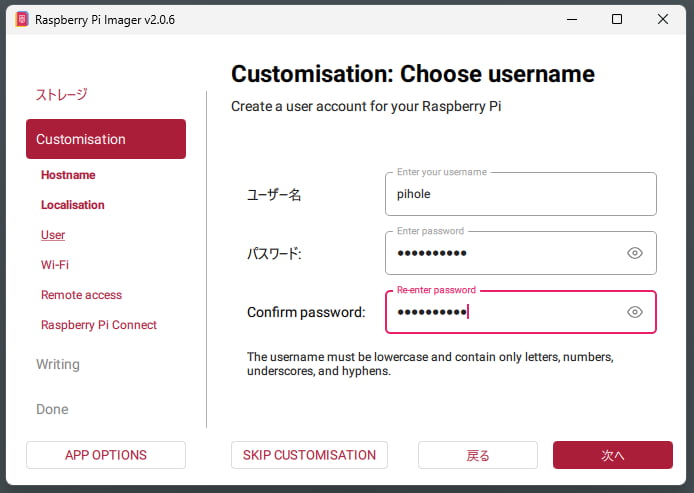Click SKIP CUSTOMISATION button

click(310, 455)
